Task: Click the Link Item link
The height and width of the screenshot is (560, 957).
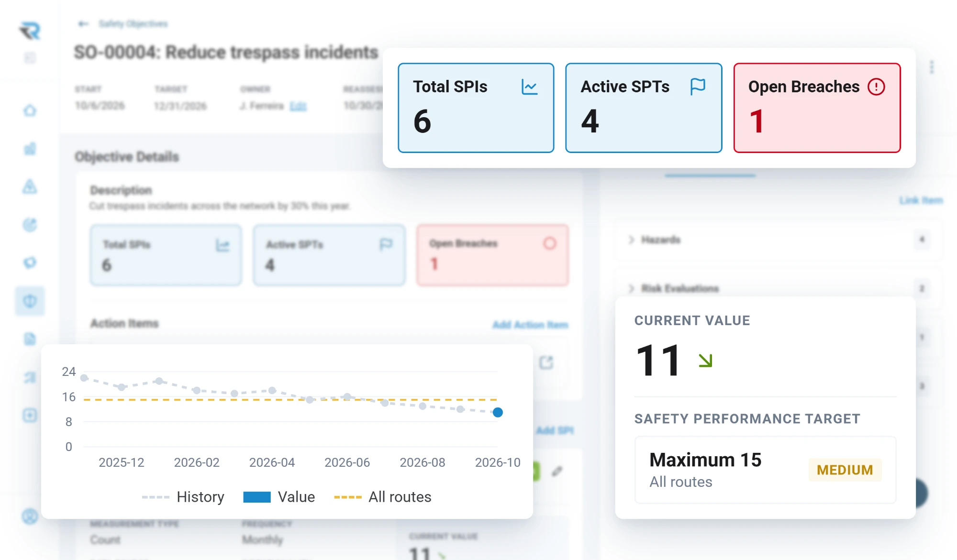Action: (x=921, y=200)
